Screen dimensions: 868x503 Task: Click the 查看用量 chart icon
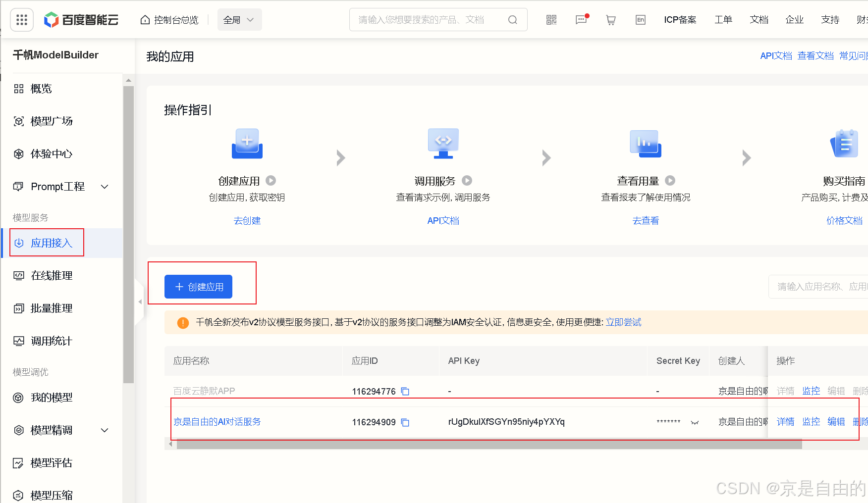(x=646, y=144)
